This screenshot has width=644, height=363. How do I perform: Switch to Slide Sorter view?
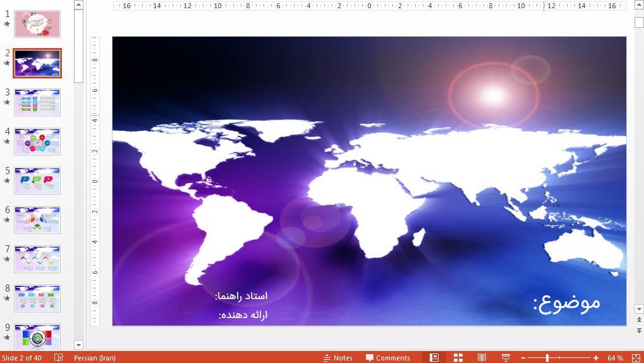point(458,358)
